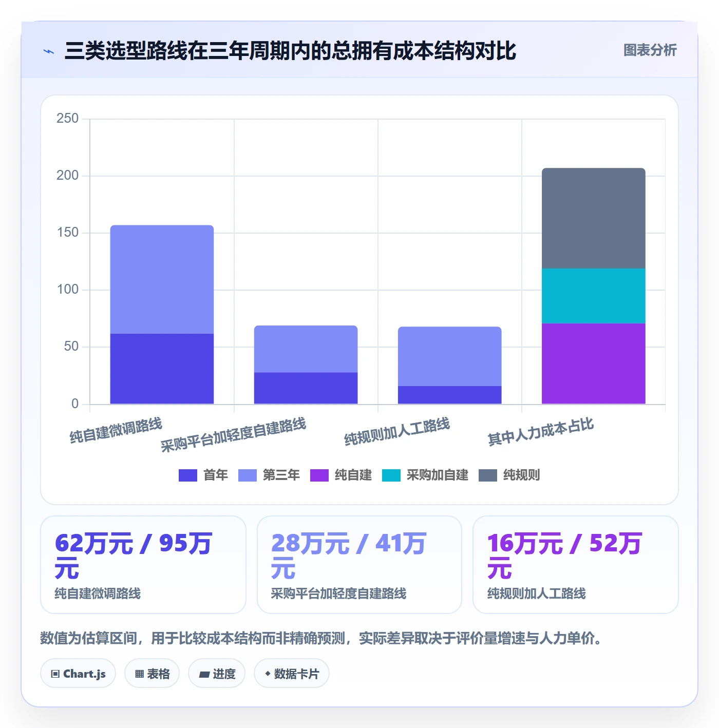
Task: Click the x-axis label 纯自建微调路线
Action: [116, 430]
